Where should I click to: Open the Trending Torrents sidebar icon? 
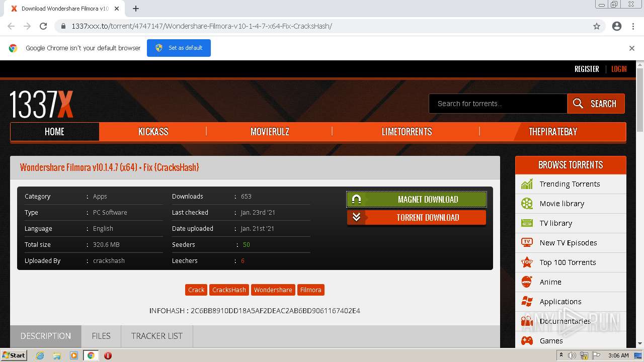point(527,184)
